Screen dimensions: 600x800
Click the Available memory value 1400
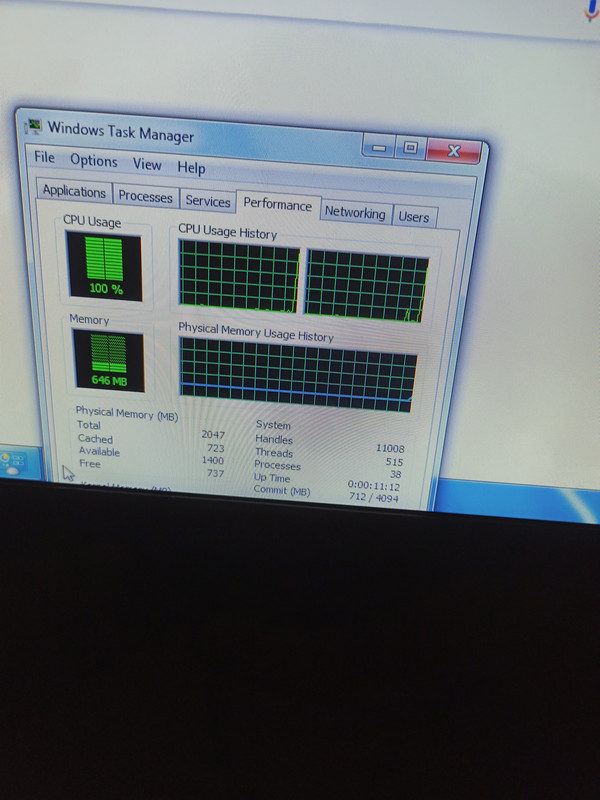[213, 460]
